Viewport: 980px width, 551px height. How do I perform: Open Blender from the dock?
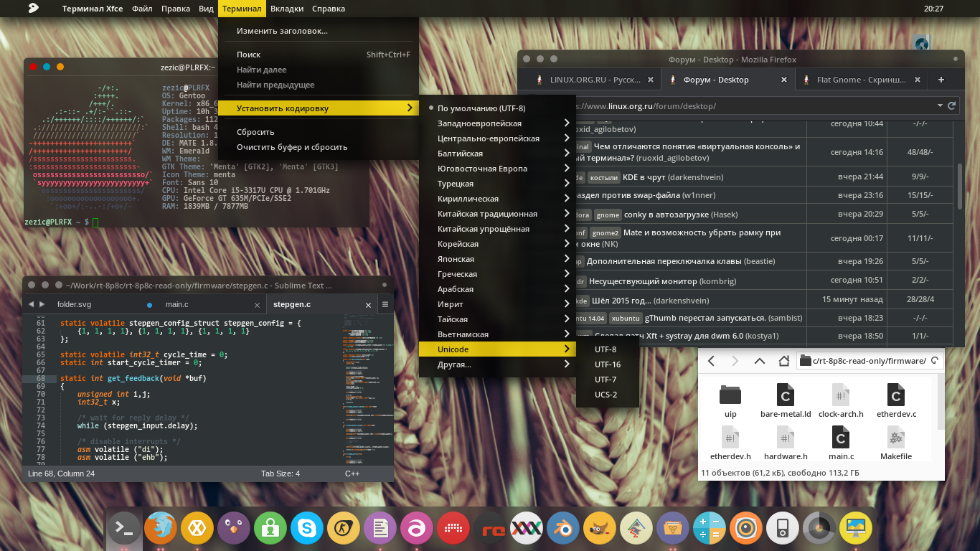[x=563, y=529]
